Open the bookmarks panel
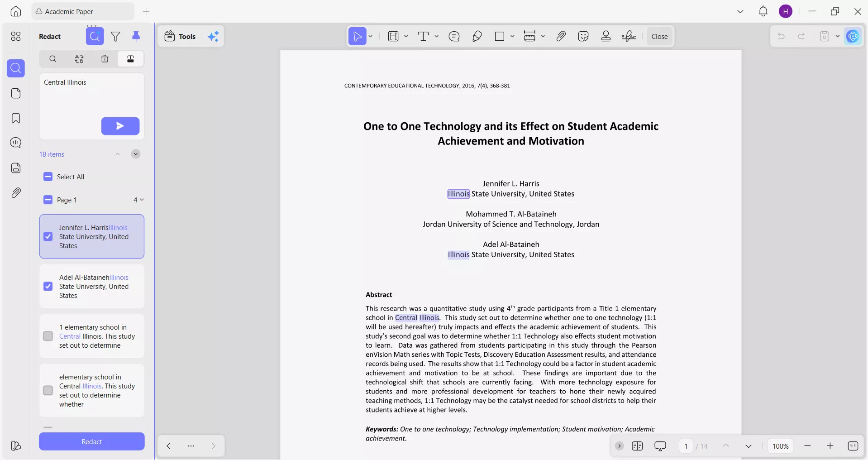 (x=16, y=118)
